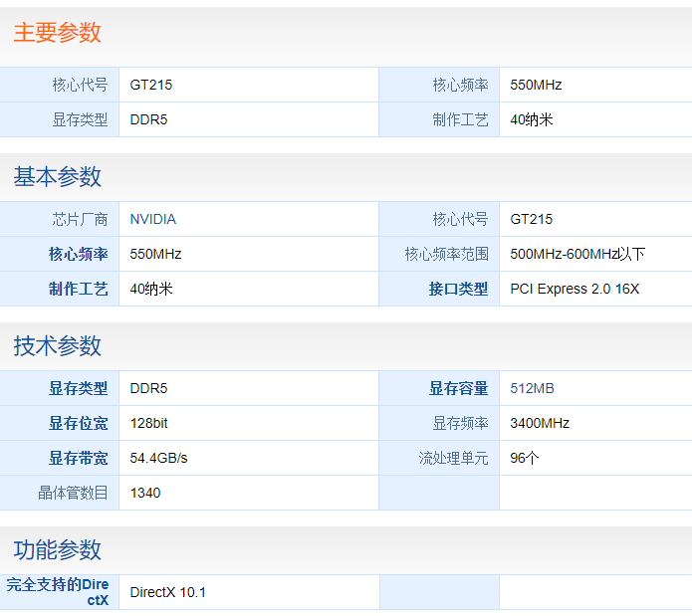Click the 完全支持的DirectX label link

(58, 592)
